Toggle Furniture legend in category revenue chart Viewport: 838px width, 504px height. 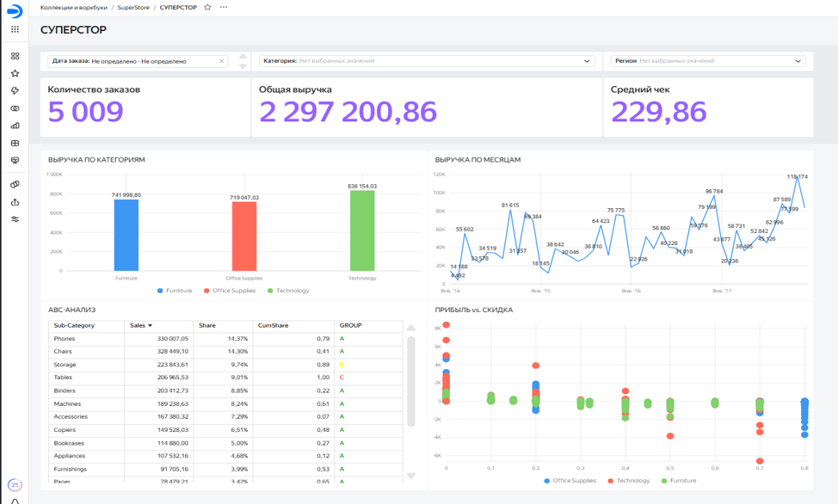click(x=175, y=291)
